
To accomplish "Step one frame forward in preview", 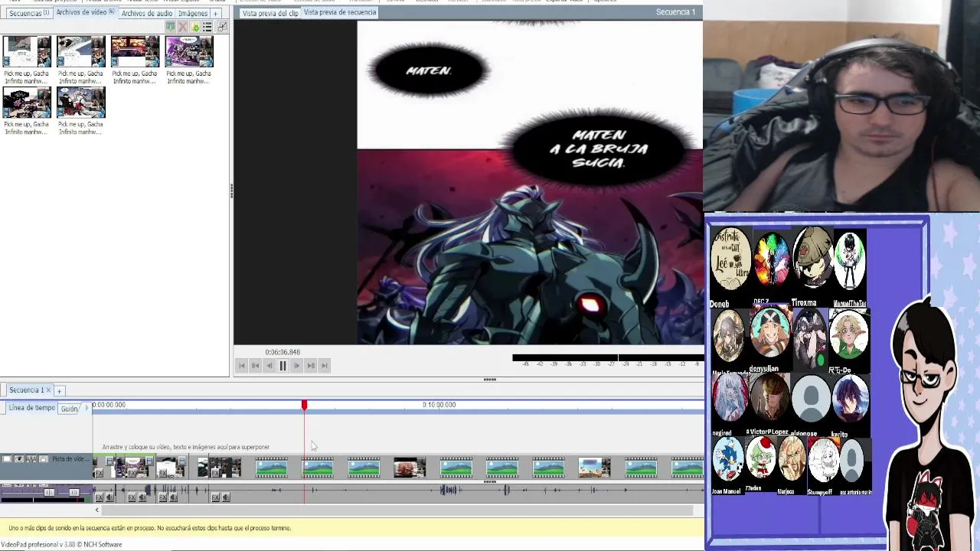I will click(296, 366).
